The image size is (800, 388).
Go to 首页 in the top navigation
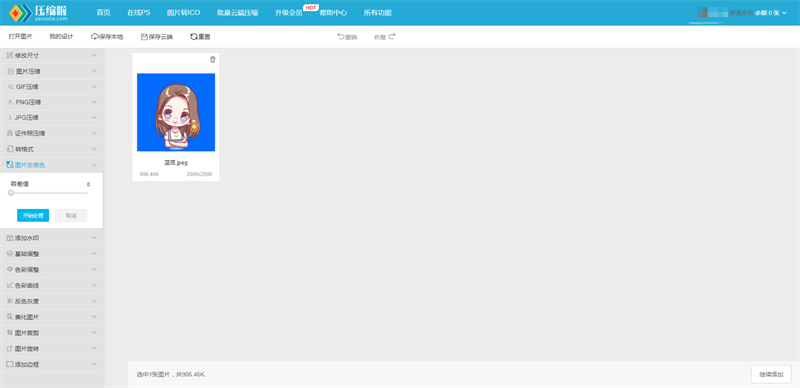tap(104, 13)
